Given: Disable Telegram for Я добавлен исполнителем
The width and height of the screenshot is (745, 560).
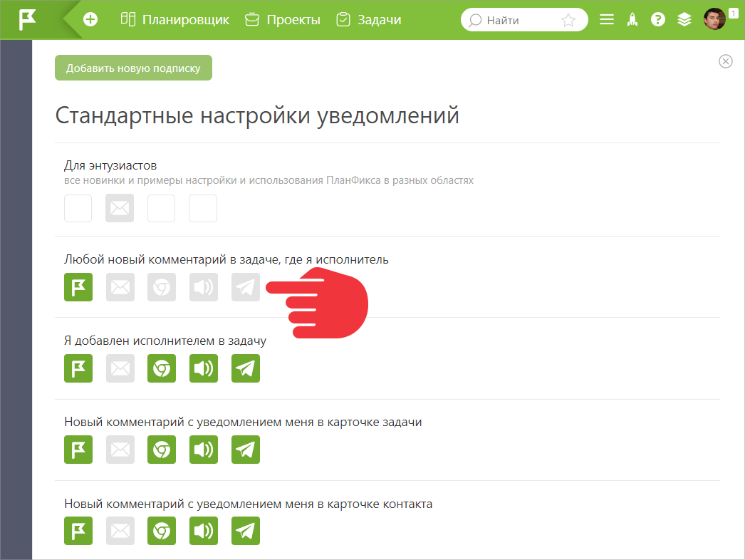Looking at the screenshot, I should 246,368.
